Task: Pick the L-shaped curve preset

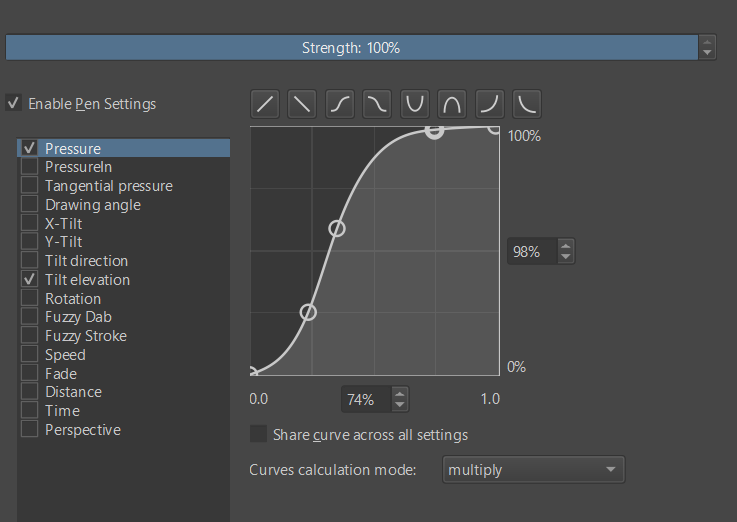Action: point(527,103)
